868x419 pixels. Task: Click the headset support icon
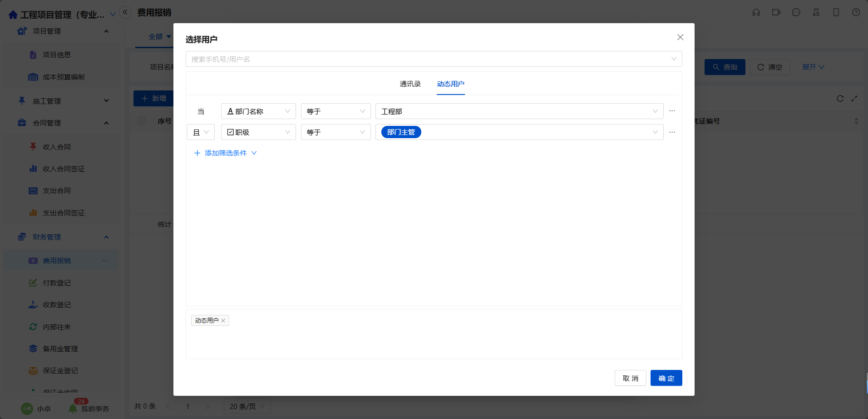coord(756,12)
